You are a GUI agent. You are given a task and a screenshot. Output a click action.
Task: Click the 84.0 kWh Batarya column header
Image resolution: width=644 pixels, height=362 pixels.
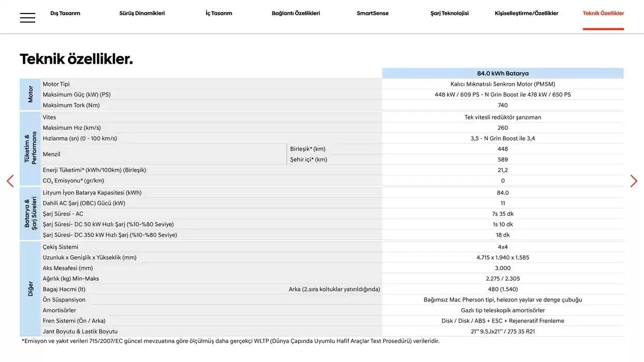click(503, 73)
